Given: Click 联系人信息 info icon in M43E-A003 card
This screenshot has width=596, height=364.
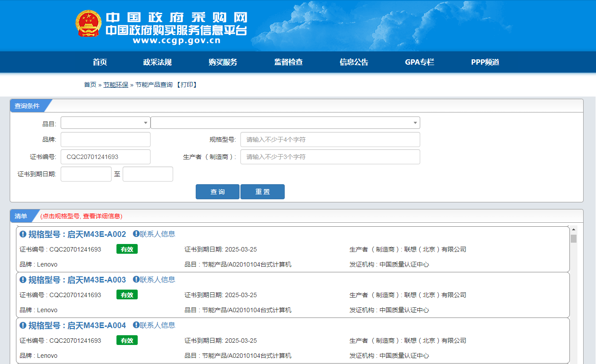Looking at the screenshot, I should coord(136,279).
